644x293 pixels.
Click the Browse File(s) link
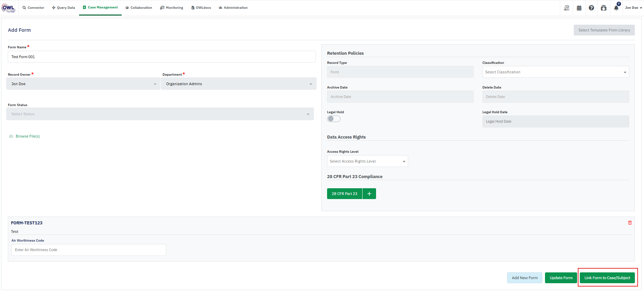click(x=27, y=136)
